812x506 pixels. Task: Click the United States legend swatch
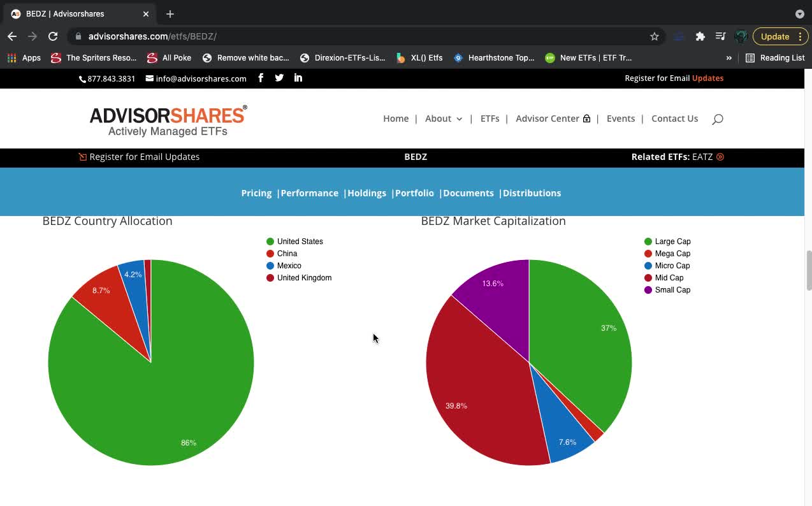click(270, 242)
